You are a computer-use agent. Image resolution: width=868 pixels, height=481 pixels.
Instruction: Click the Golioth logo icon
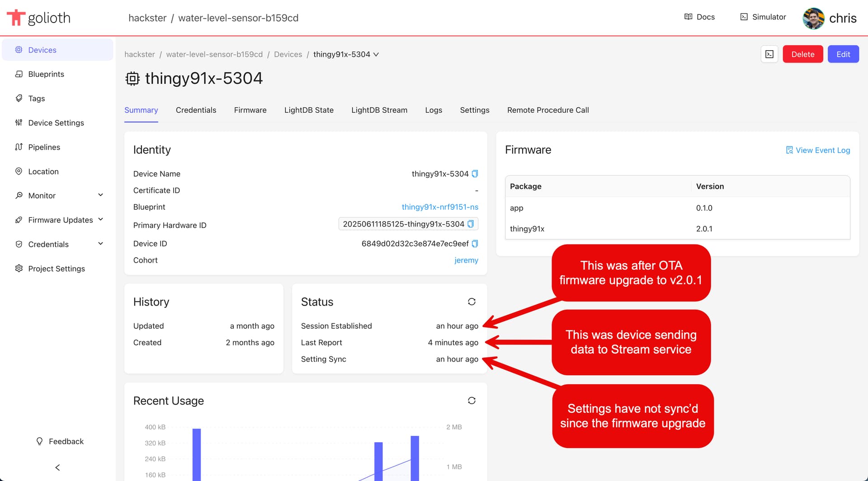pyautogui.click(x=16, y=18)
